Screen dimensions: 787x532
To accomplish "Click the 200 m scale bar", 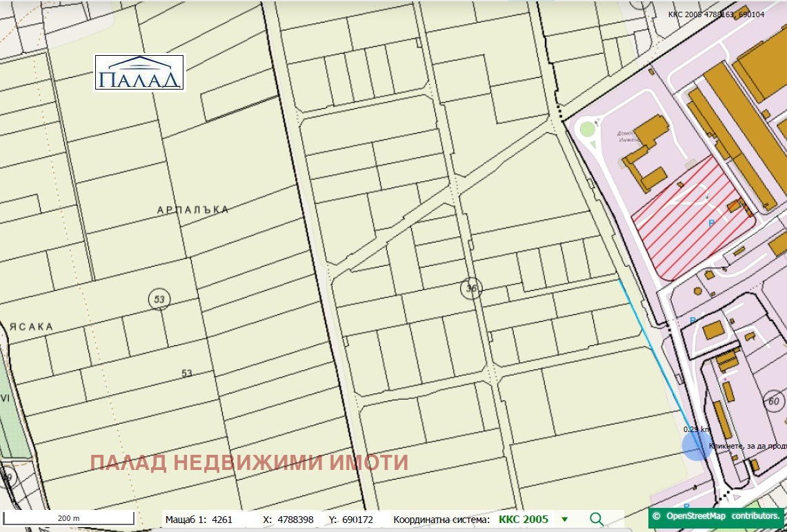I will [x=68, y=518].
